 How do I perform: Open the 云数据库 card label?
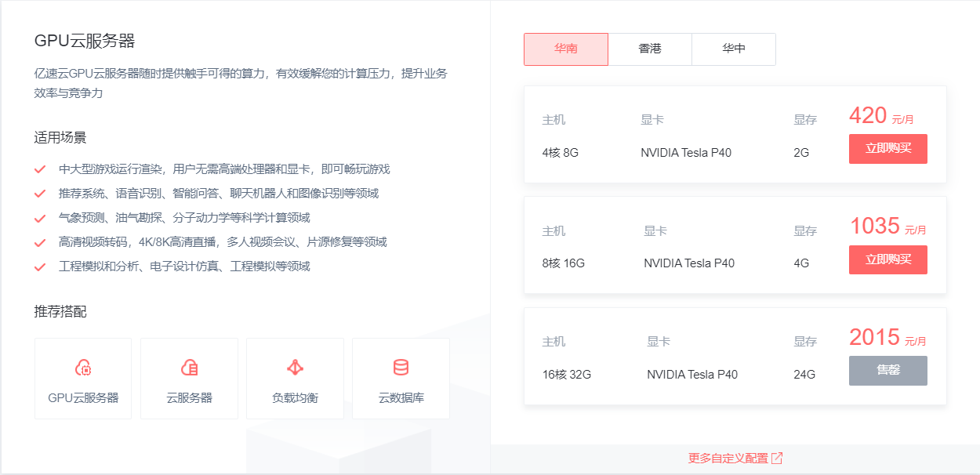(401, 397)
